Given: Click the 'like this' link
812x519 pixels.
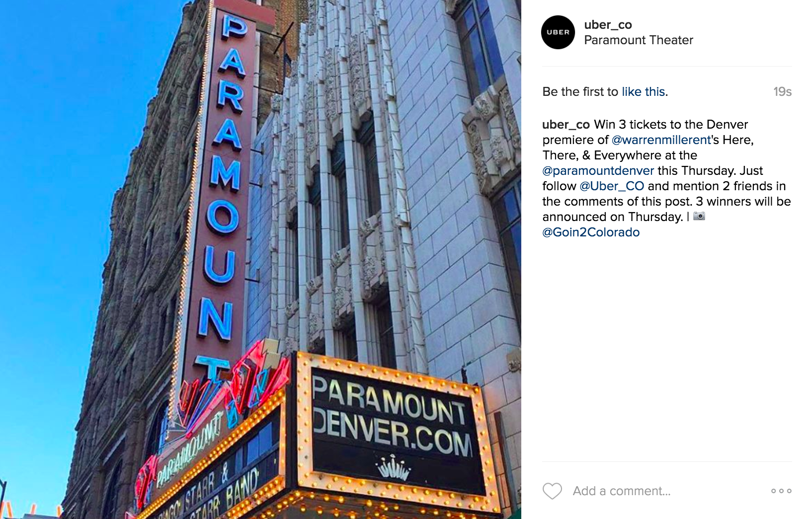Looking at the screenshot, I should [x=643, y=92].
